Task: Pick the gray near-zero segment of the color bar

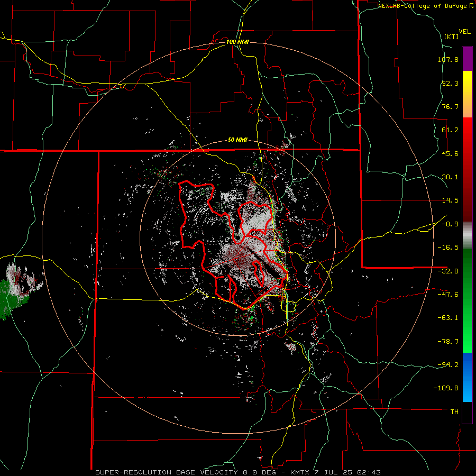Action: [467, 235]
